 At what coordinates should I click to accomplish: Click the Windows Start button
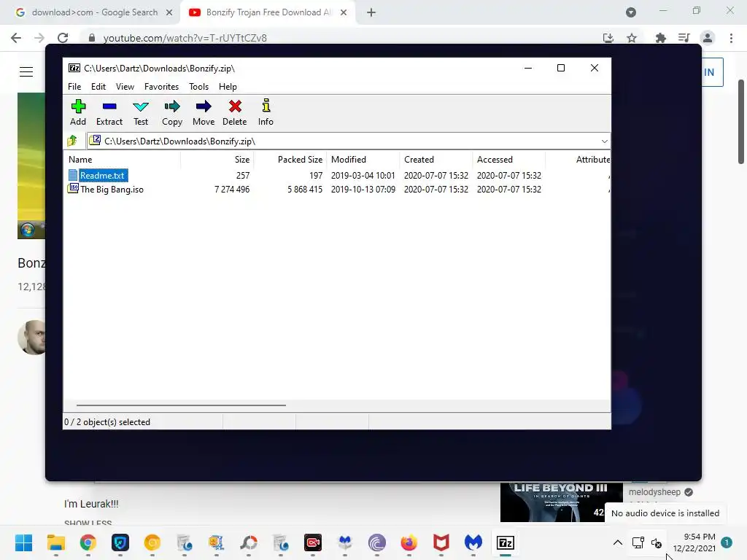tap(23, 542)
